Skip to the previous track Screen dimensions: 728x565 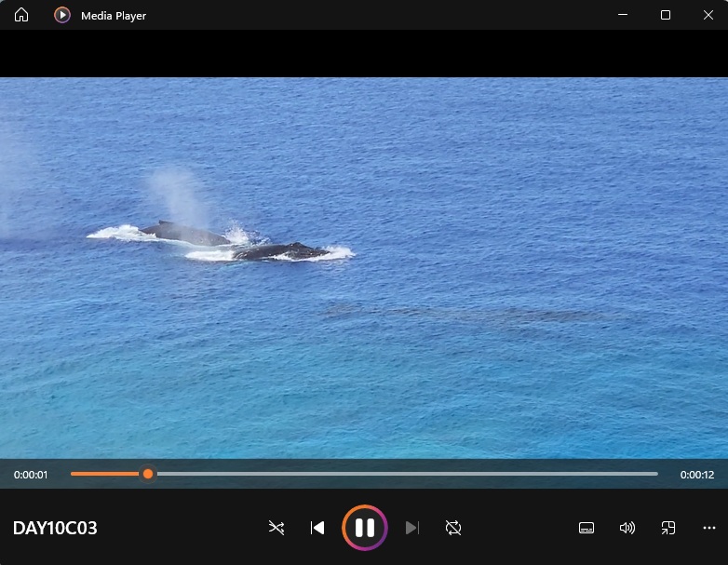pyautogui.click(x=317, y=528)
